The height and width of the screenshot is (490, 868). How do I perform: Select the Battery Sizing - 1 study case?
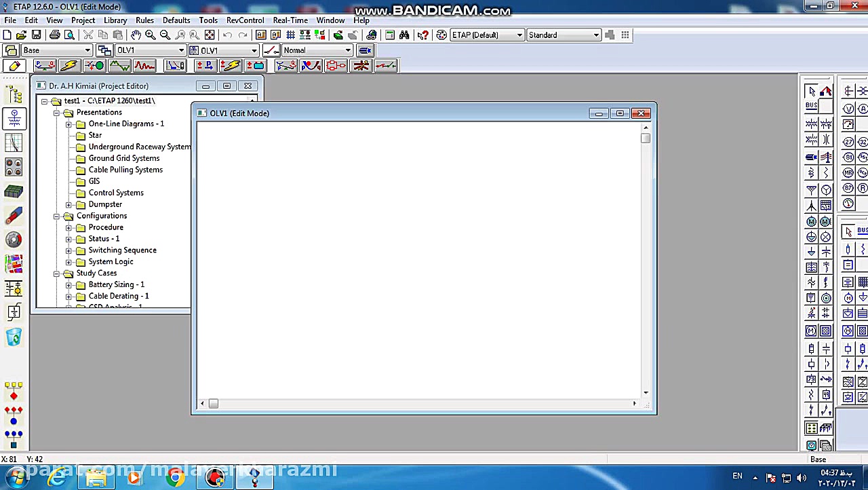pos(116,285)
